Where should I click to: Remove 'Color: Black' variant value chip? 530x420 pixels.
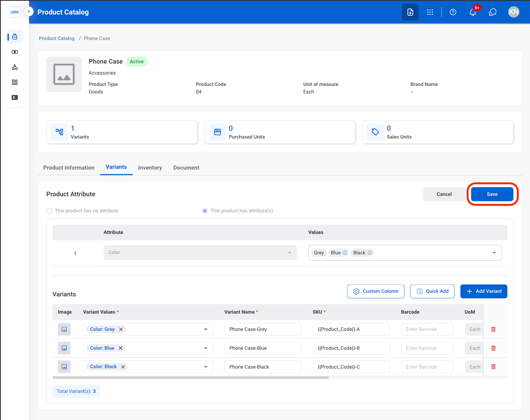123,367
